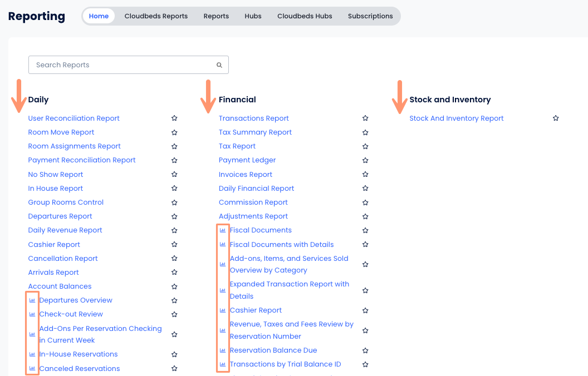Click the Search Reports input field
The height and width of the screenshot is (376, 588).
pyautogui.click(x=122, y=65)
